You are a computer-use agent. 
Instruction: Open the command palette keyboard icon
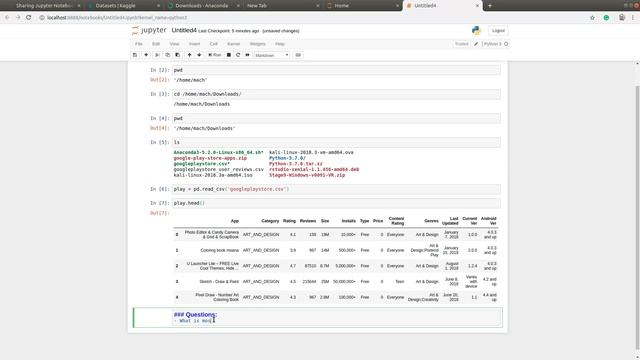coord(298,55)
